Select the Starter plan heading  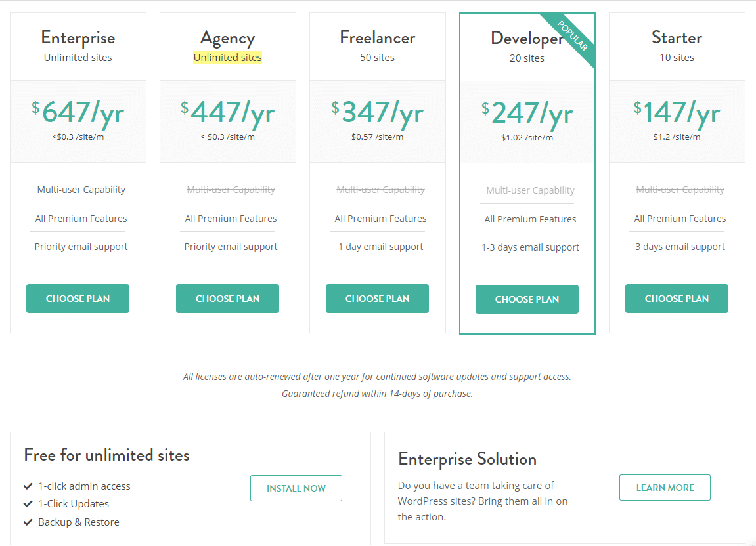coord(677,37)
